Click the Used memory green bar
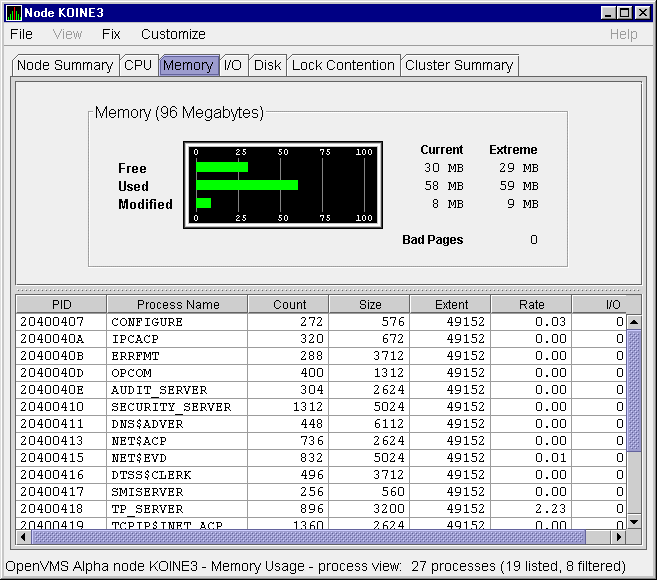The image size is (657, 580). pos(247,185)
